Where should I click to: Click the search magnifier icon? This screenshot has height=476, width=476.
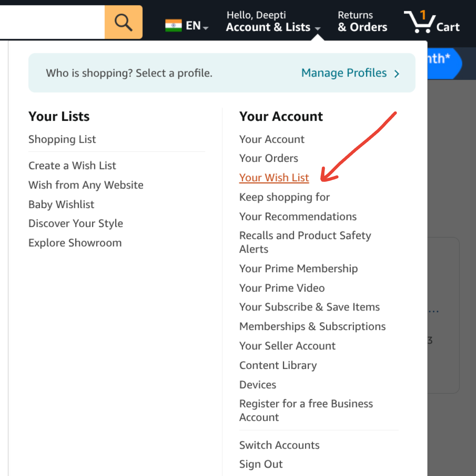[123, 22]
